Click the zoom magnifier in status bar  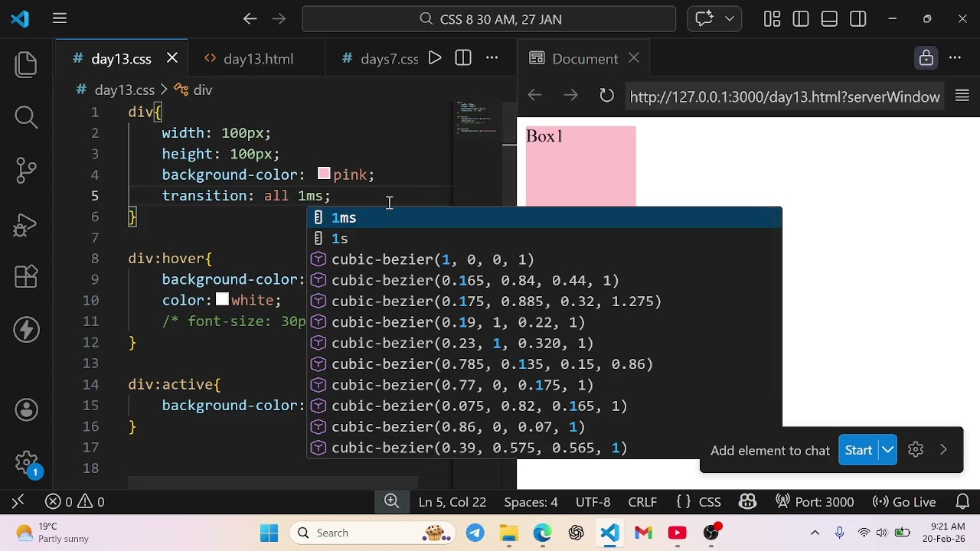391,501
